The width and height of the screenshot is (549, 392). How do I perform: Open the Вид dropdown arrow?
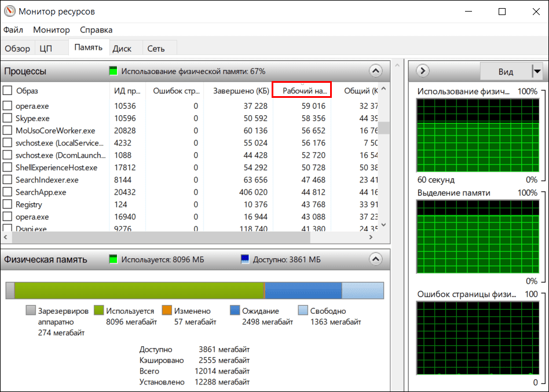[x=537, y=71]
